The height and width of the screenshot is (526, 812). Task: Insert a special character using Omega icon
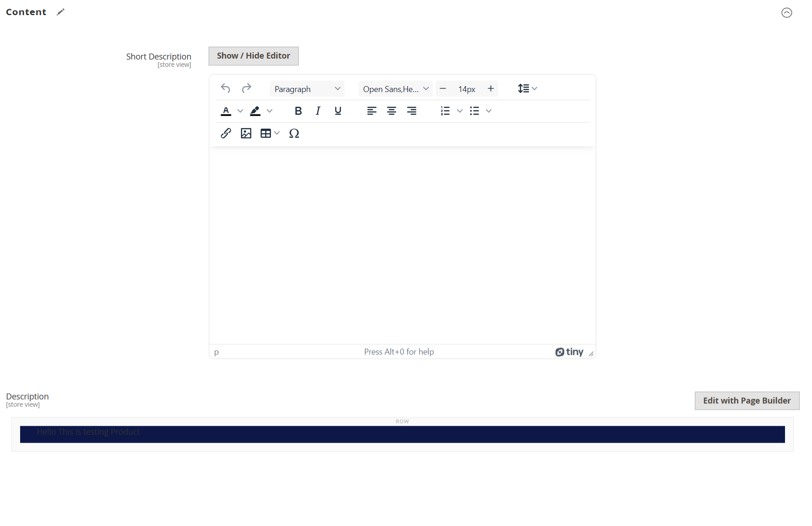[294, 133]
